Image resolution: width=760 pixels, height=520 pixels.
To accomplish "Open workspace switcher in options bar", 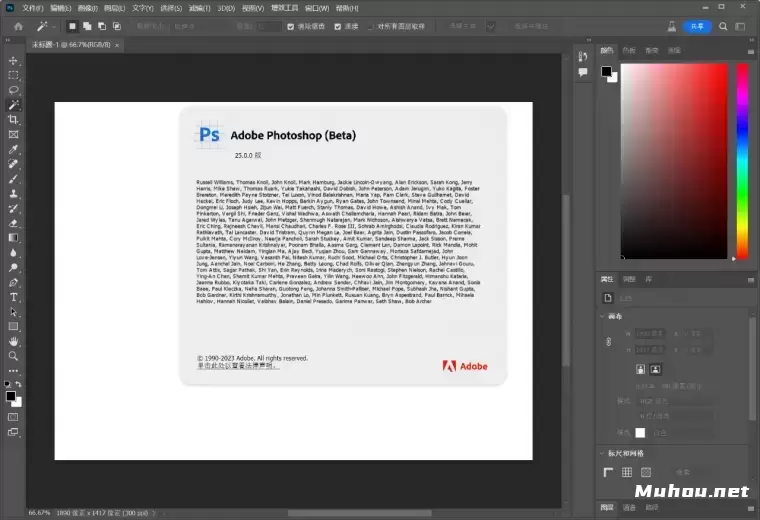I will [x=740, y=26].
